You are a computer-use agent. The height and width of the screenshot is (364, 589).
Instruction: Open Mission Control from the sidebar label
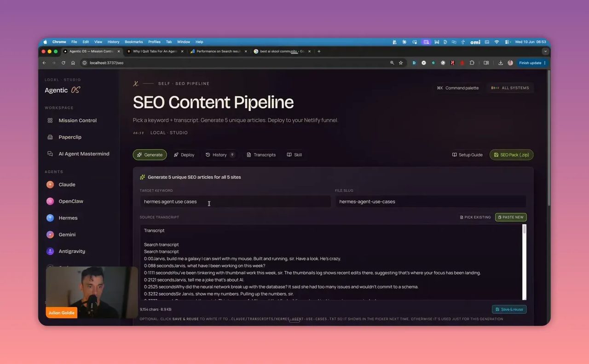[x=77, y=120]
